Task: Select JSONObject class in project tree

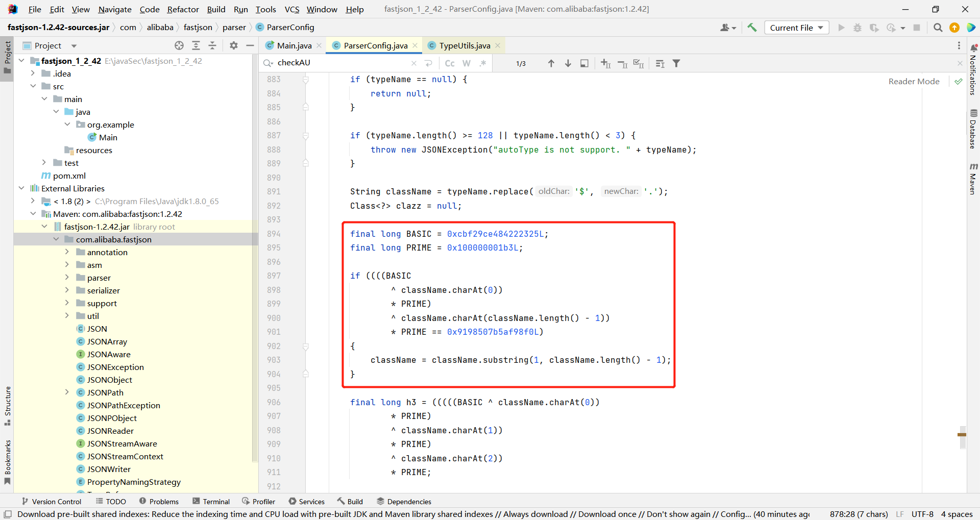Action: 109,380
